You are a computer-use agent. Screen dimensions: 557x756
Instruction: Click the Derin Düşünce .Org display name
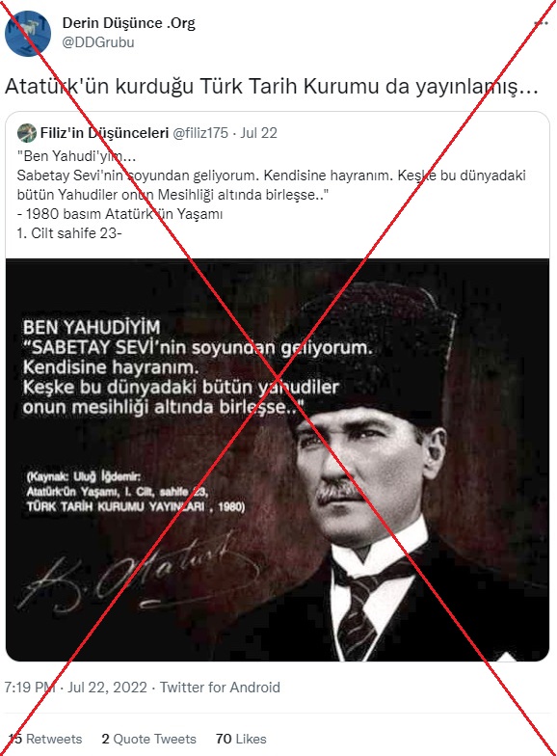(129, 23)
